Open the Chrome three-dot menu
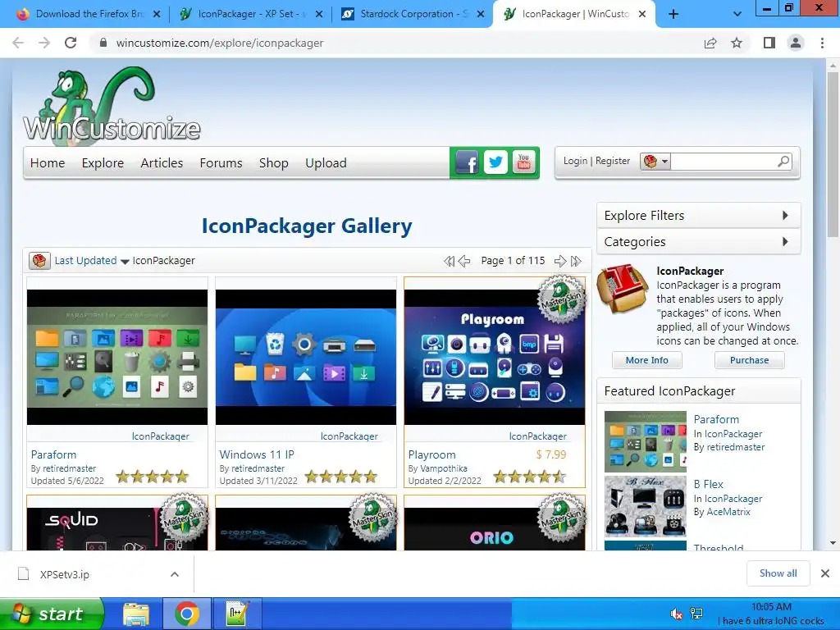Screen dimensions: 840x630 point(822,43)
